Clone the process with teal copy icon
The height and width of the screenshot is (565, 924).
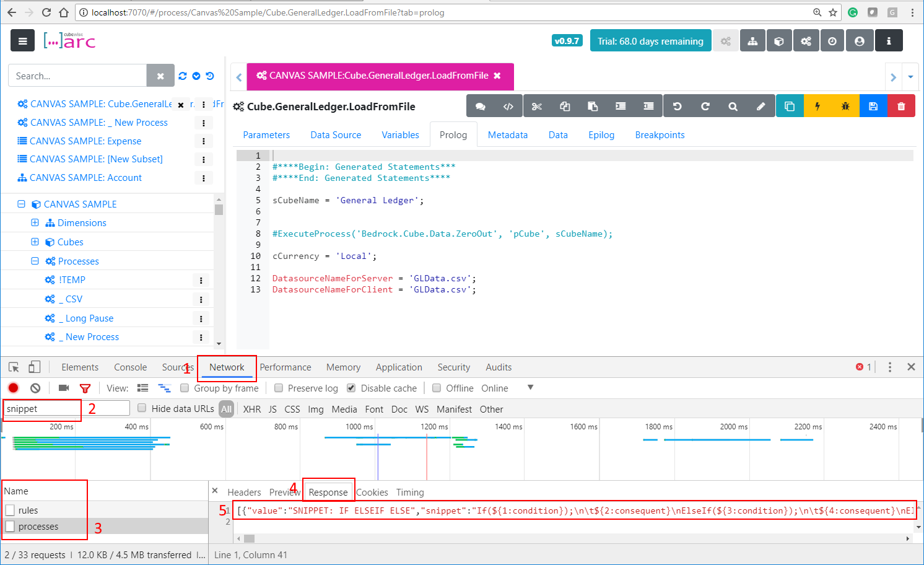790,106
